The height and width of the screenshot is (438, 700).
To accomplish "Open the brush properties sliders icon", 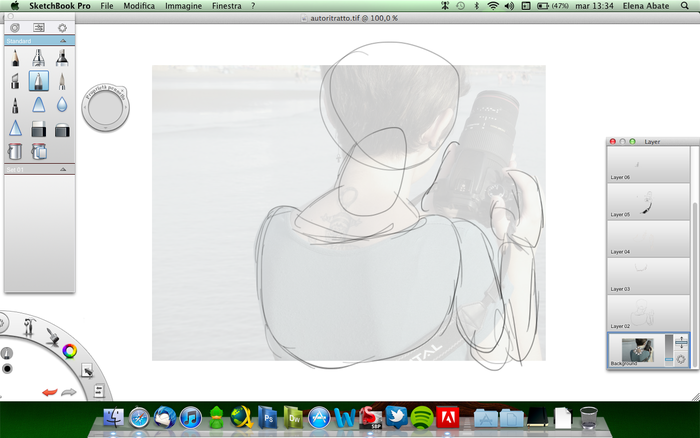I will [39, 28].
